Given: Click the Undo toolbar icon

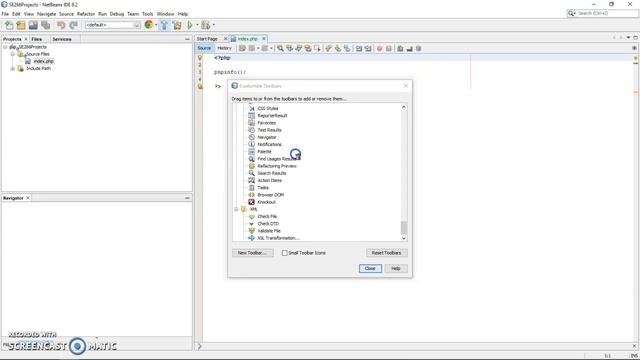Looking at the screenshot, I should (61, 25).
